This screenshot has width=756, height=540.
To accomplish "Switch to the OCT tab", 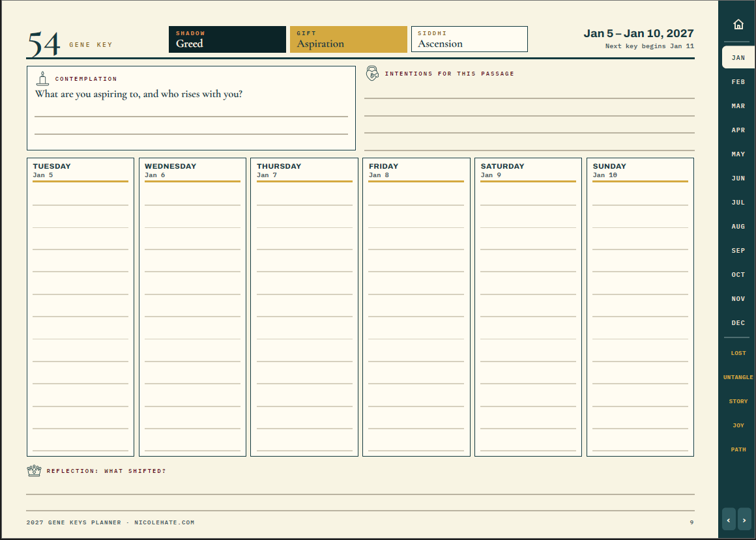I will pyautogui.click(x=738, y=275).
